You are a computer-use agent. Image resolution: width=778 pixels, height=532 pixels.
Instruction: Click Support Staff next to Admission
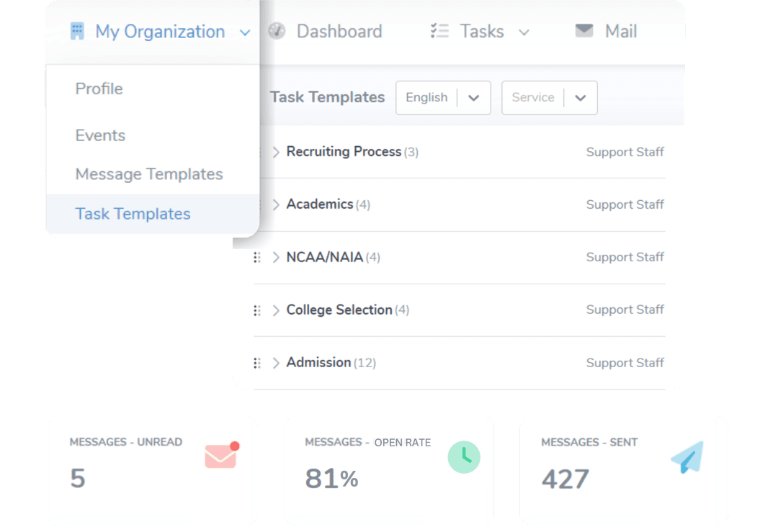[x=625, y=363]
